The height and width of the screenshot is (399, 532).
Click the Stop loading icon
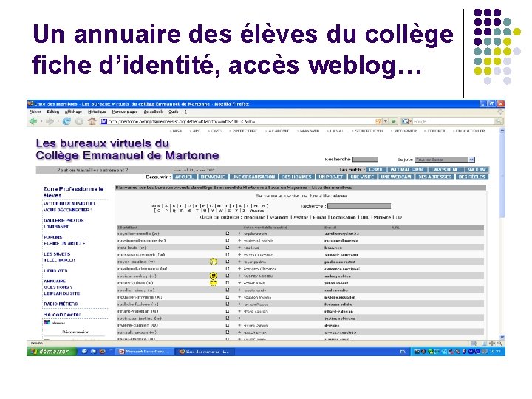click(x=79, y=121)
